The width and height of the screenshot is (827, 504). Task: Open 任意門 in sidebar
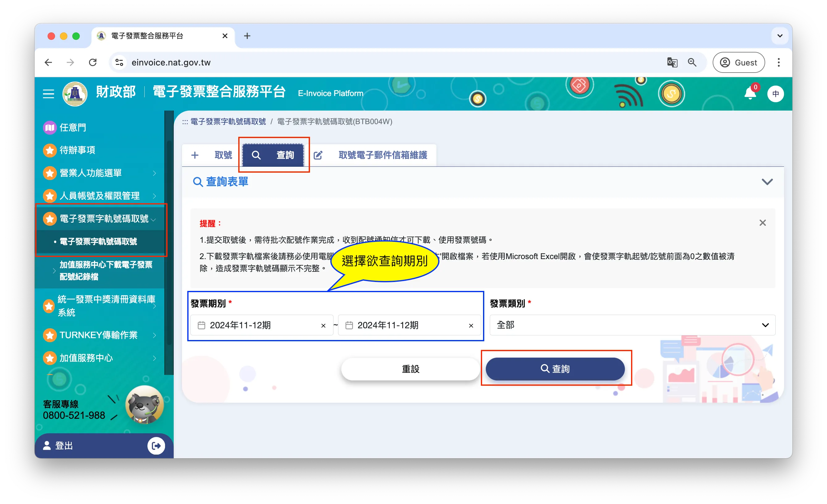[73, 128]
